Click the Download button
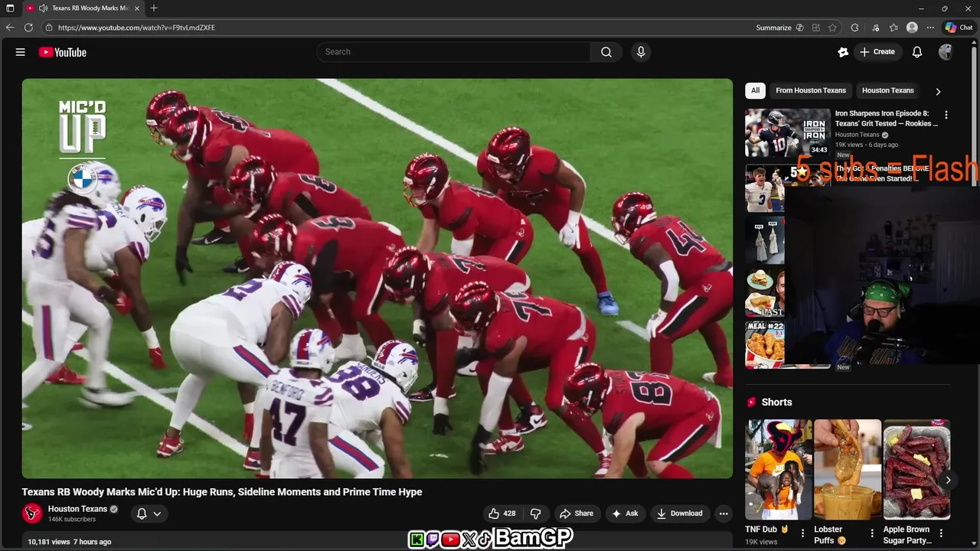Image resolution: width=980 pixels, height=551 pixels. coord(680,514)
